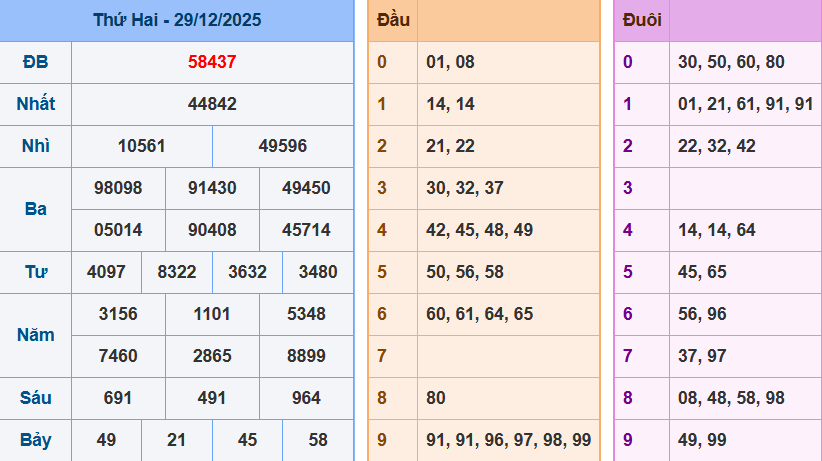
Task: Click Đầu values 42, 45, 48, 49
Action: [x=479, y=230]
